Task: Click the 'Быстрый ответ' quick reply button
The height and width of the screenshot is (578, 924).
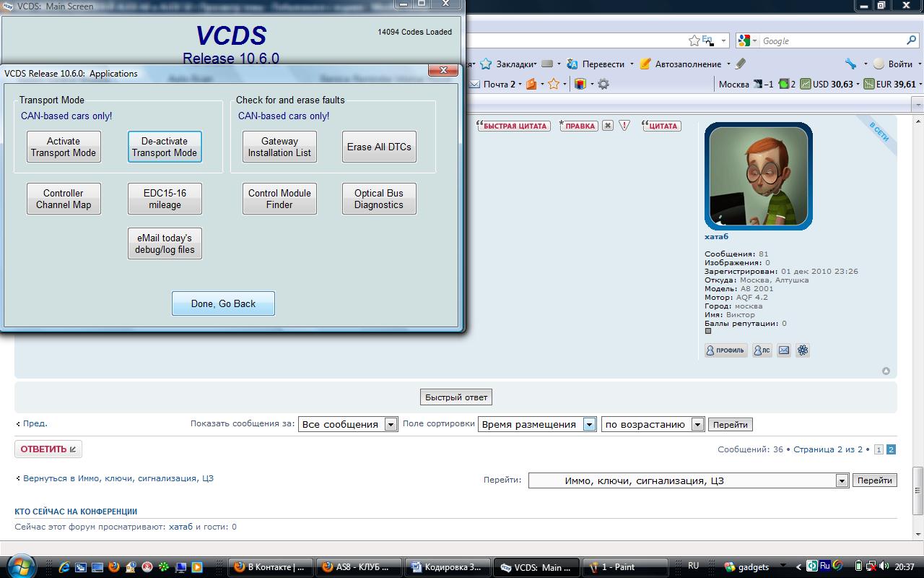Action: click(456, 397)
